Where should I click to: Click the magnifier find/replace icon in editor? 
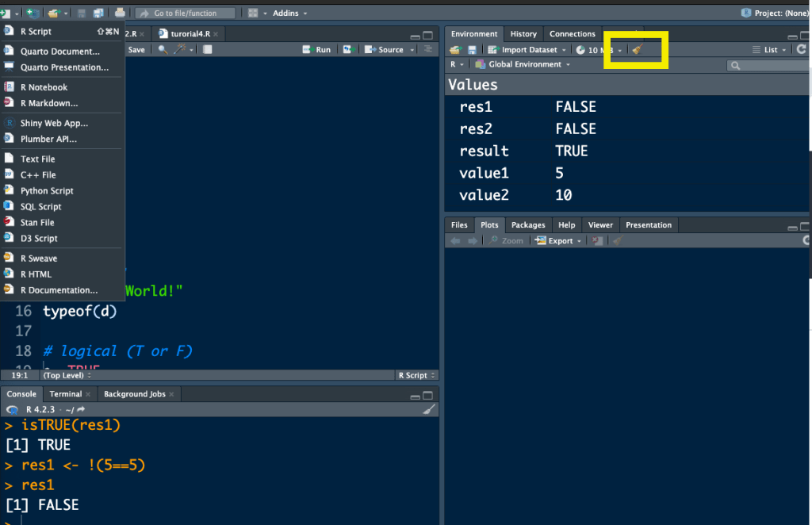coord(163,49)
